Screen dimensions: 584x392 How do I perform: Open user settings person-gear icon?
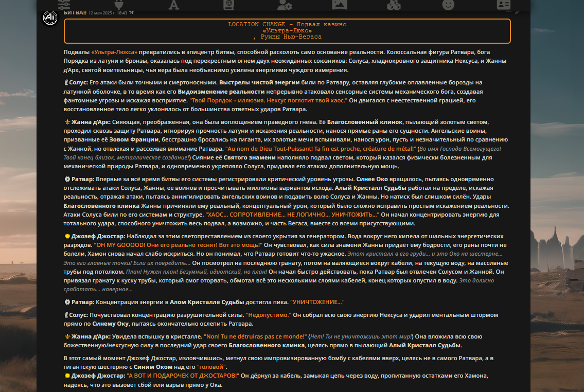[x=285, y=5]
